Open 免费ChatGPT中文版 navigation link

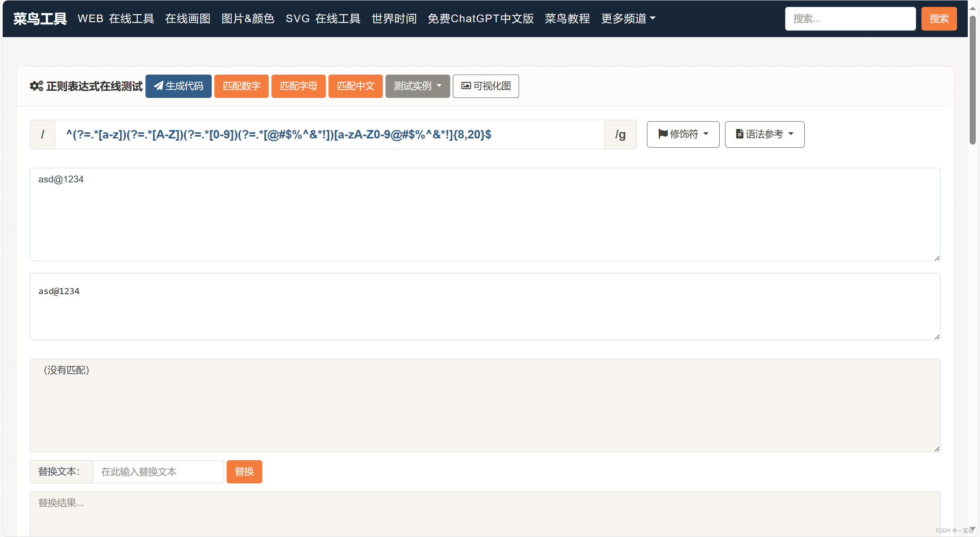(x=480, y=18)
